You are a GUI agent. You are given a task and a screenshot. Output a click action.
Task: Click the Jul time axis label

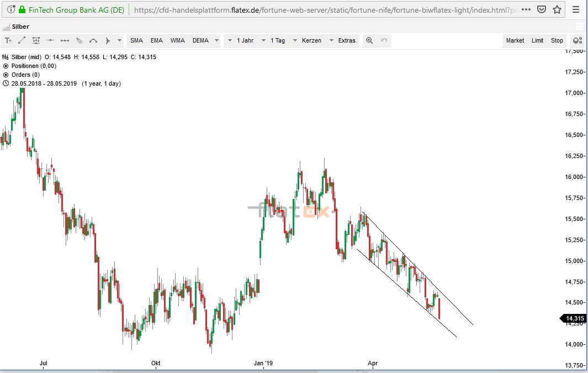[44, 363]
